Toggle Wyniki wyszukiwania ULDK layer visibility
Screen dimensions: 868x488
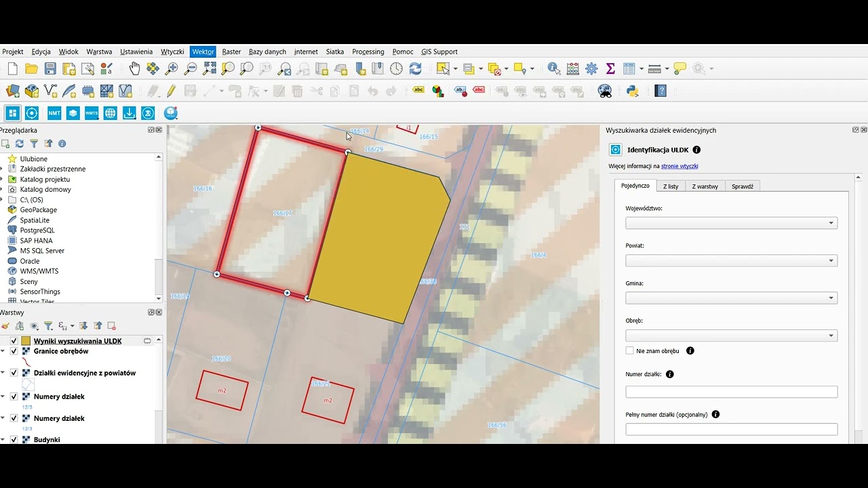pos(14,341)
